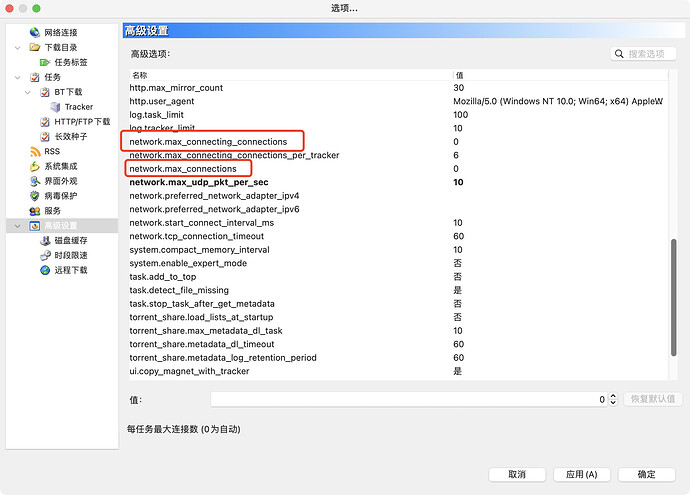Collapse the 高级设置 tree node
The height and width of the screenshot is (495, 690).
click(21, 226)
